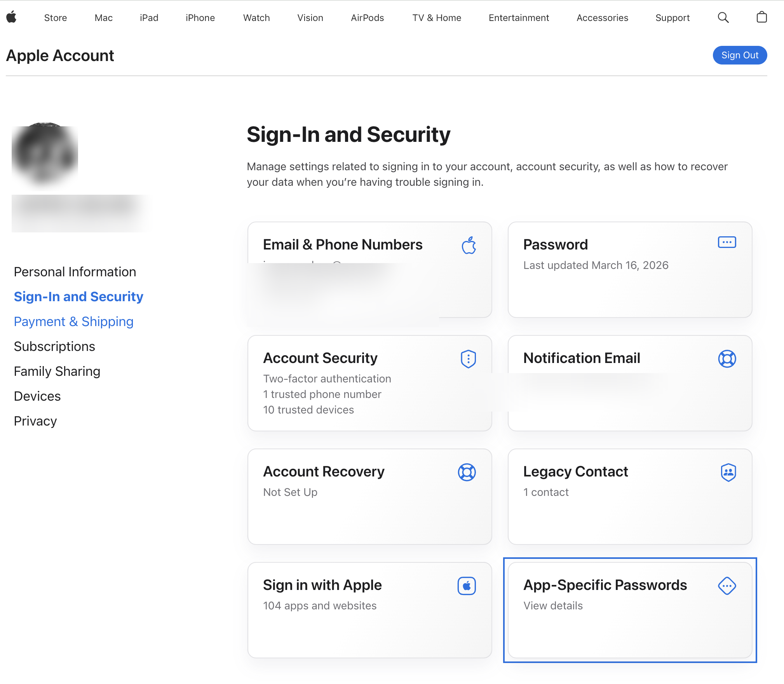Click '1 trusted phone number' text

pyautogui.click(x=322, y=394)
